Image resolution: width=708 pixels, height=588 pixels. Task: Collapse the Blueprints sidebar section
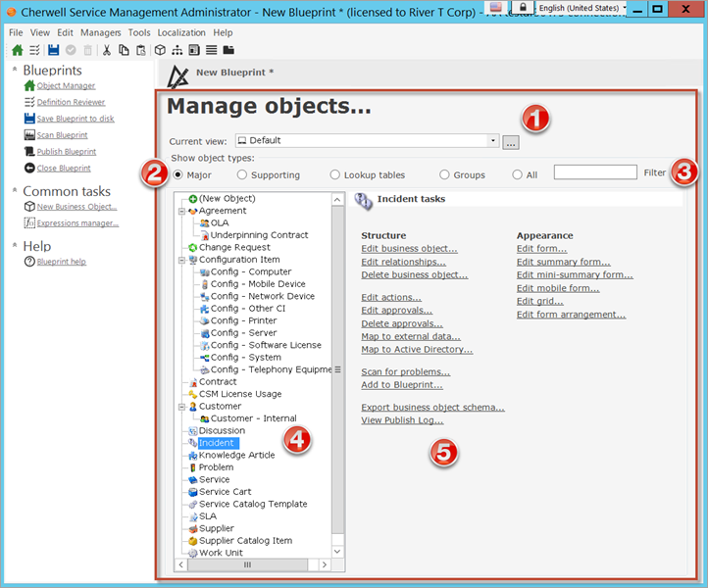pyautogui.click(x=15, y=69)
